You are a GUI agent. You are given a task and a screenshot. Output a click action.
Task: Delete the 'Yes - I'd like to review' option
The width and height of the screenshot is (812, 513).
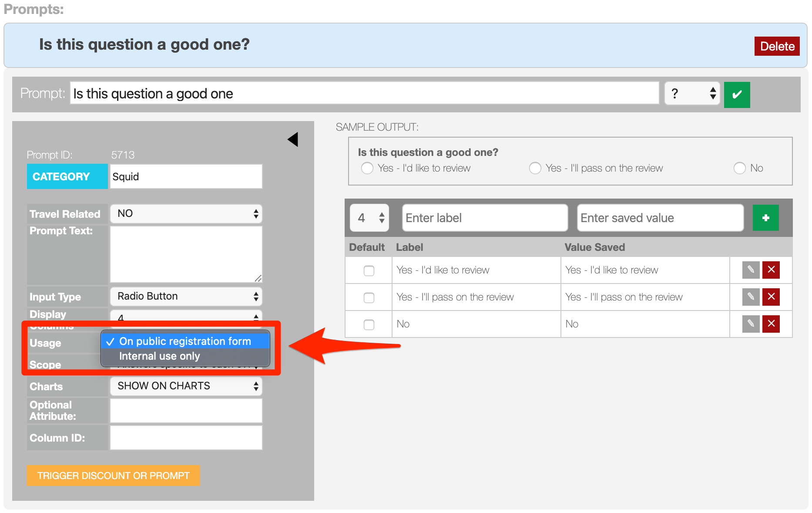[771, 270]
